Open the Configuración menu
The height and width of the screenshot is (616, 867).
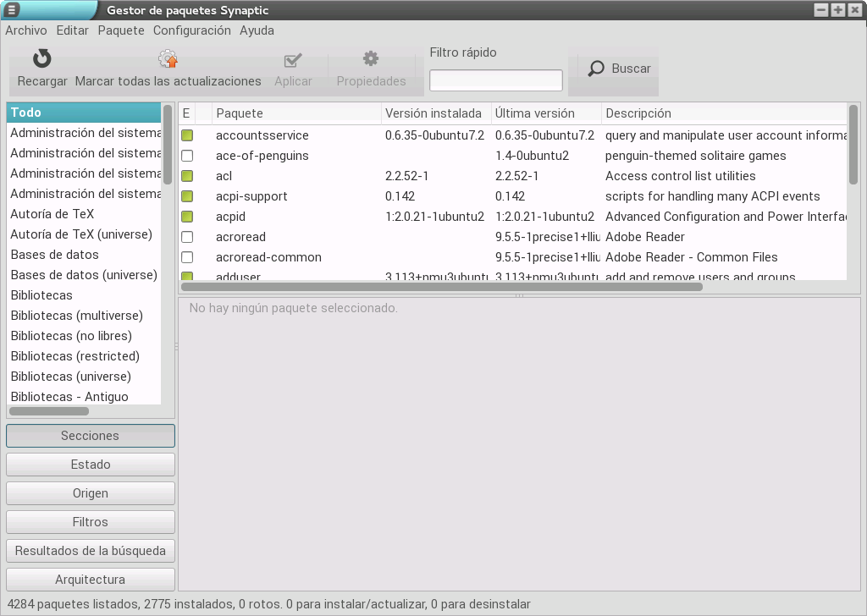(x=191, y=30)
